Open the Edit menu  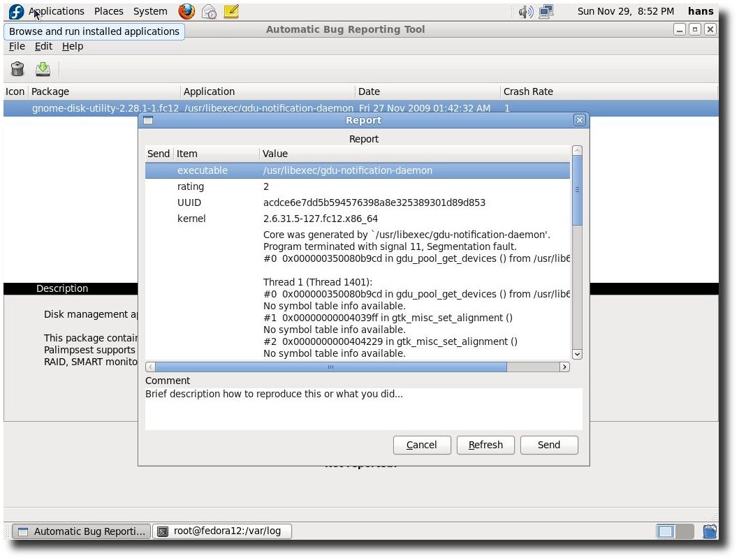[43, 46]
